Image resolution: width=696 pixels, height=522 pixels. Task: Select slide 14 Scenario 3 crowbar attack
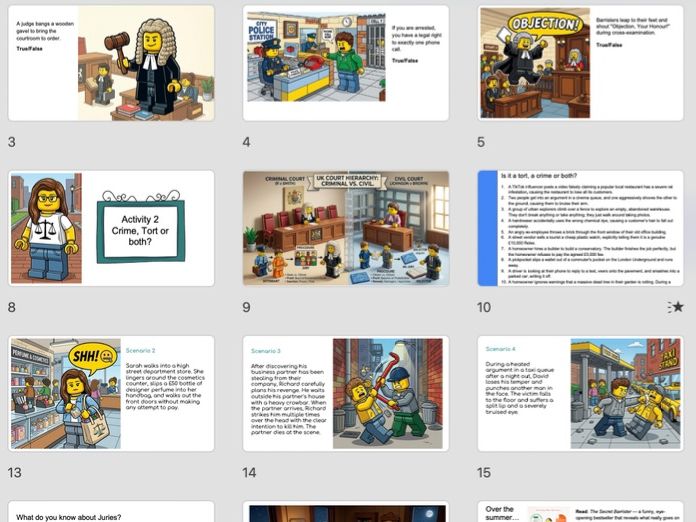click(346, 393)
